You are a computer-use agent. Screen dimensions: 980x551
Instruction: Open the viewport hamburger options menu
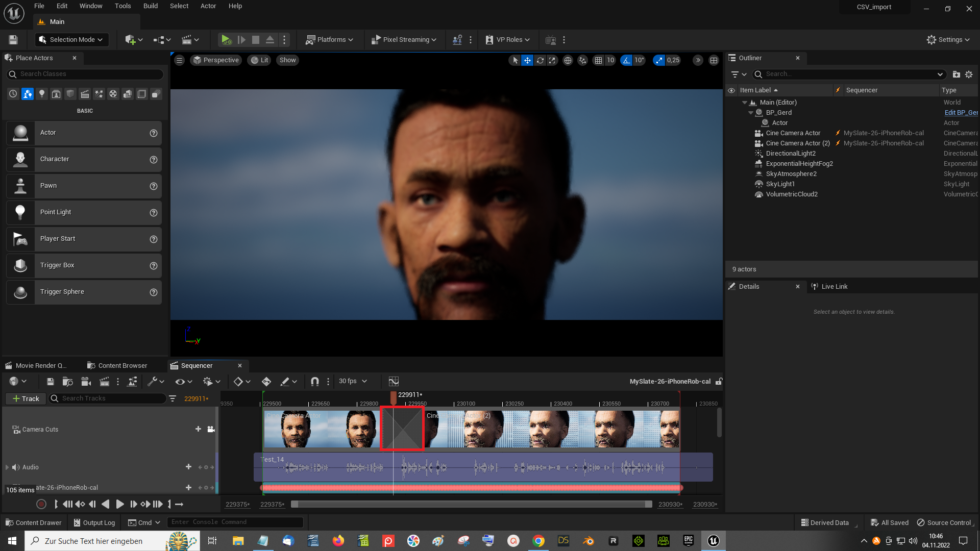(179, 60)
